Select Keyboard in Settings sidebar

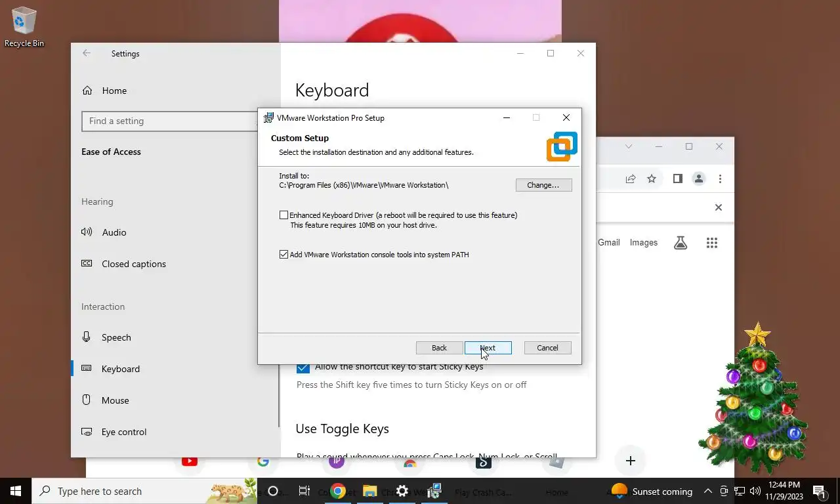(x=121, y=369)
